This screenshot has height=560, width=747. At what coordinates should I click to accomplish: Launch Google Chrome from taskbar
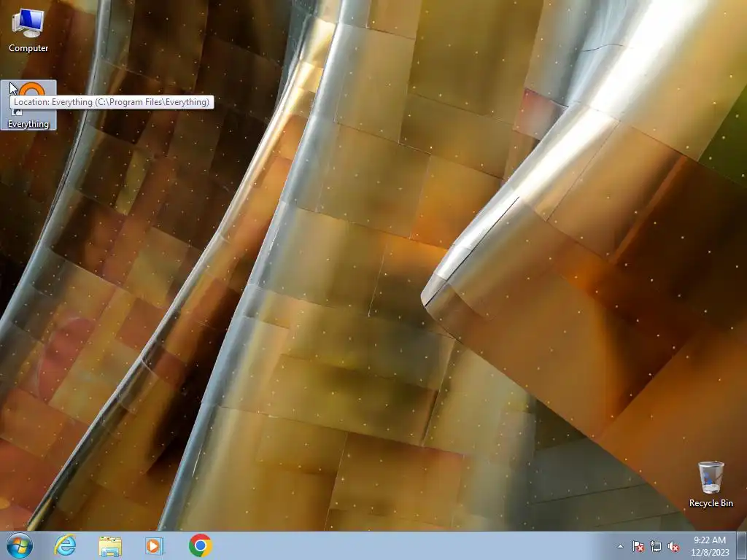coord(200,545)
